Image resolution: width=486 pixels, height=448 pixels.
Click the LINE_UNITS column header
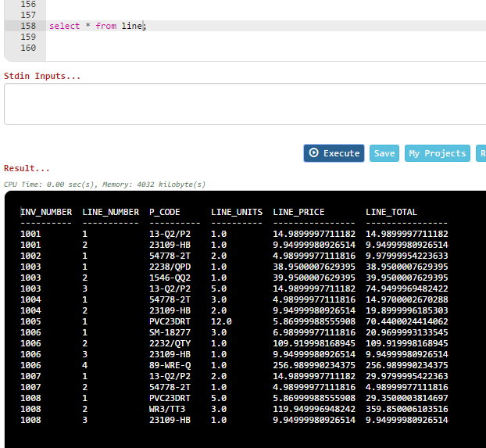237,212
